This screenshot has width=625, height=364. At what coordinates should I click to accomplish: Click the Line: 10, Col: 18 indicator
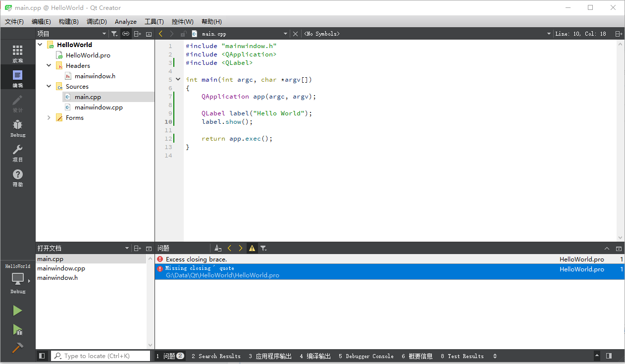click(580, 34)
